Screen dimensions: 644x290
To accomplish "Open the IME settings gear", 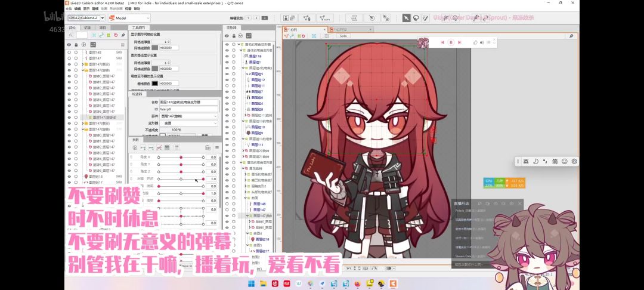I will [574, 162].
